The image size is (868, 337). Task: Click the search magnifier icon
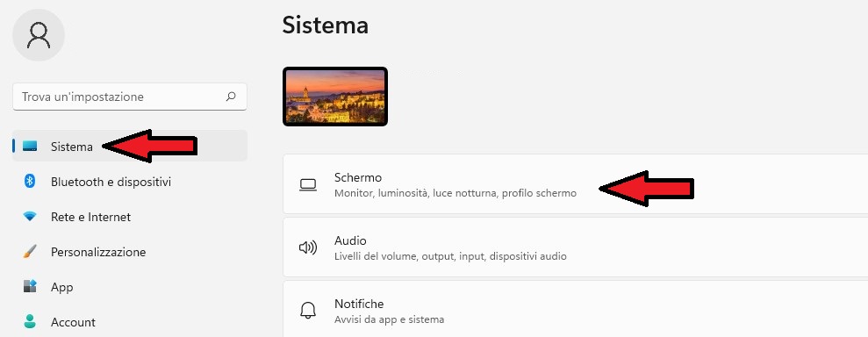(231, 97)
